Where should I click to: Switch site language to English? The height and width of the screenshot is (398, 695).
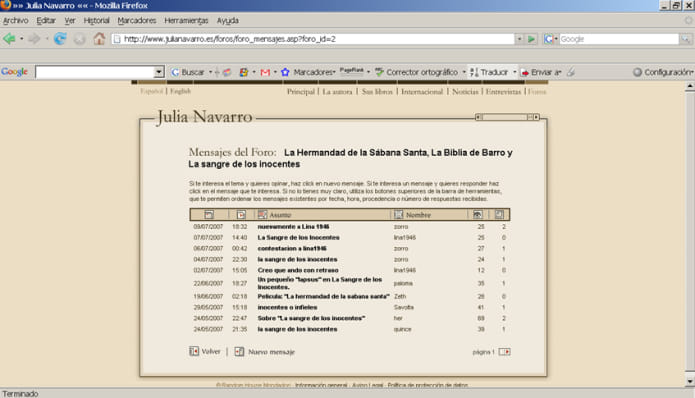[x=180, y=91]
